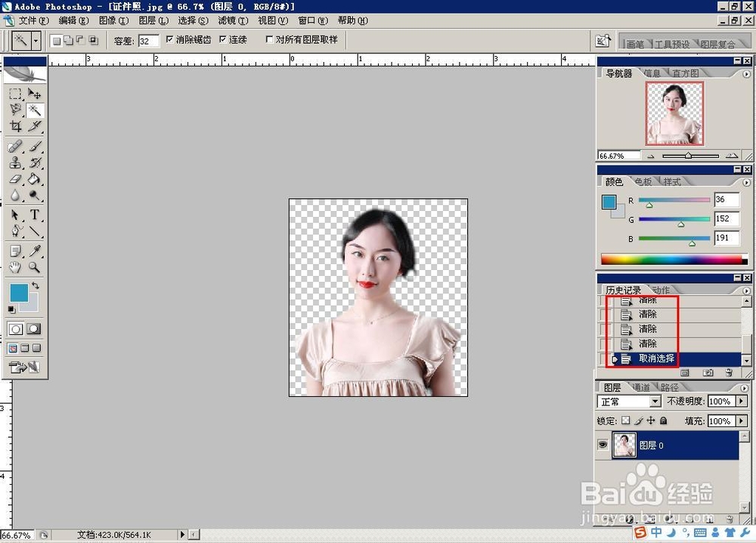Click the 图层复合 palette well button
The width and height of the screenshot is (756, 543).
(x=717, y=43)
